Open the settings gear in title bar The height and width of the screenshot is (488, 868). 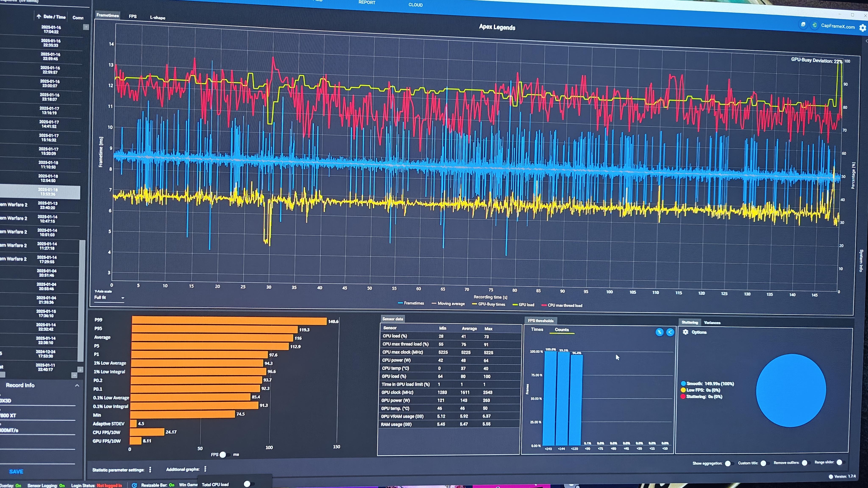click(x=862, y=28)
